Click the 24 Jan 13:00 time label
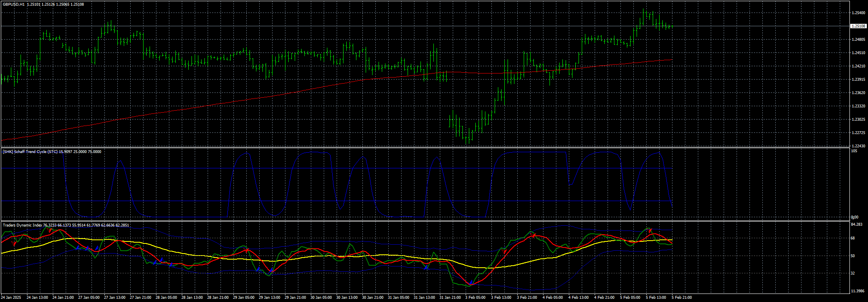This screenshot has height=302, width=868. click(x=37, y=298)
